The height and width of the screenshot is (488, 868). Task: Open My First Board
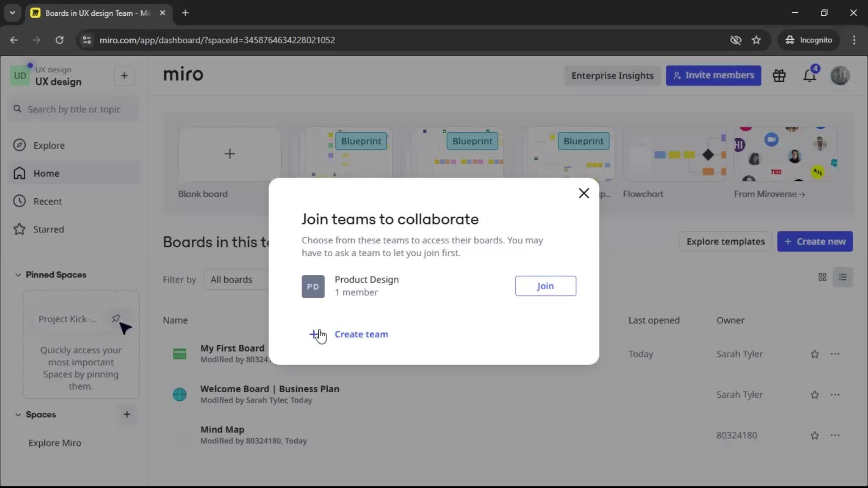click(232, 348)
